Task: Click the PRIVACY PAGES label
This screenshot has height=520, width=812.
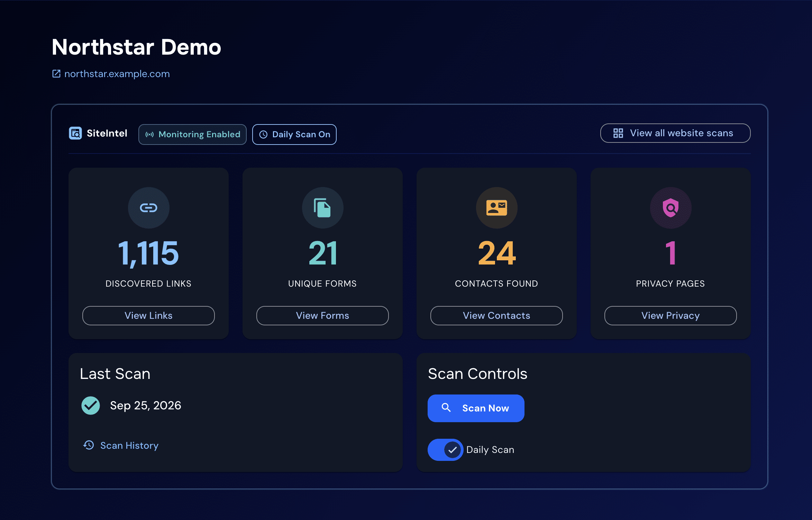Action: (x=670, y=284)
